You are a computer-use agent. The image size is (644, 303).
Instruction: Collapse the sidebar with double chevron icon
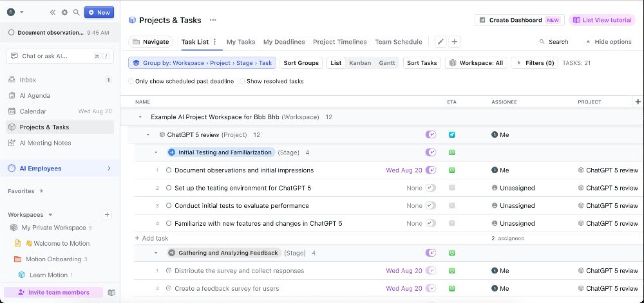pyautogui.click(x=53, y=12)
